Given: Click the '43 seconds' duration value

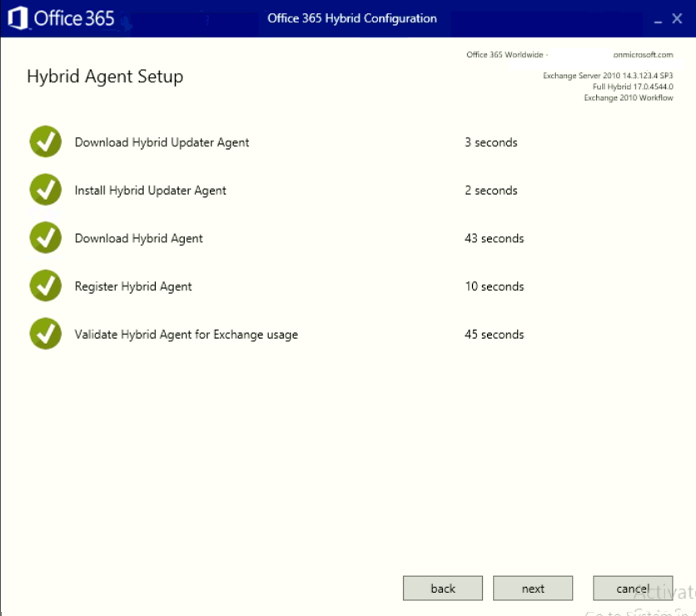Looking at the screenshot, I should point(494,238).
